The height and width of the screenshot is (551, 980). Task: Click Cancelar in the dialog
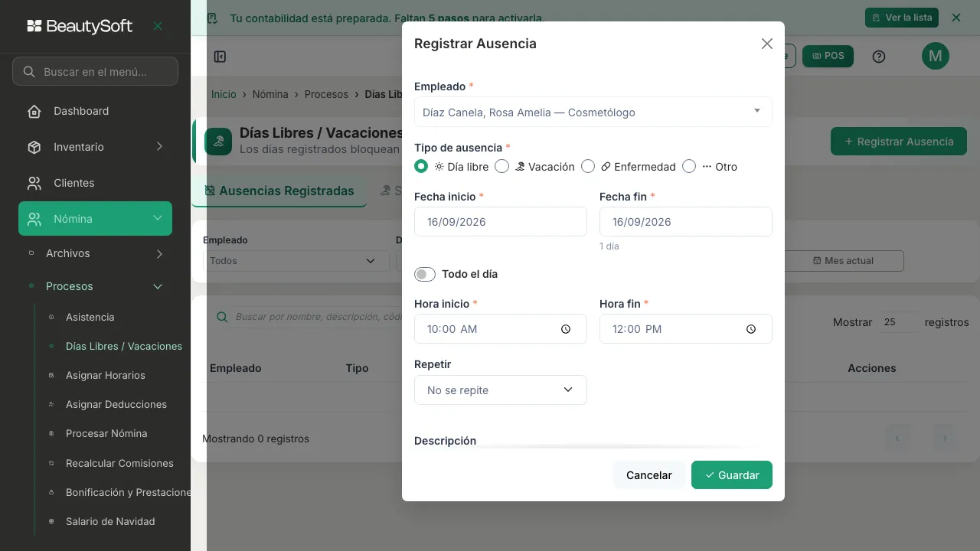click(649, 475)
